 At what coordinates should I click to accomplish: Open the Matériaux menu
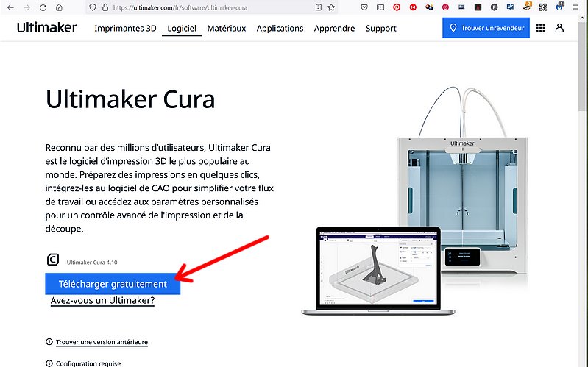coord(227,29)
